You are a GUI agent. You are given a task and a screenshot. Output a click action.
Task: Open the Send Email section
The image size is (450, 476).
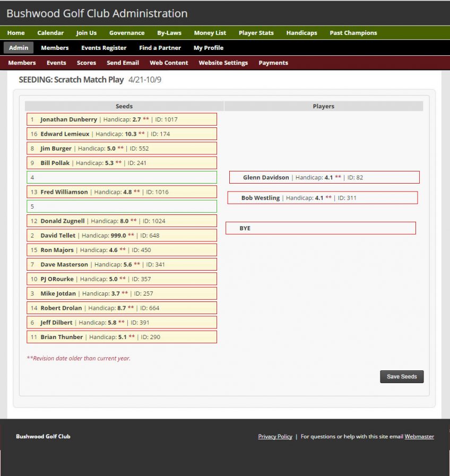coord(123,63)
